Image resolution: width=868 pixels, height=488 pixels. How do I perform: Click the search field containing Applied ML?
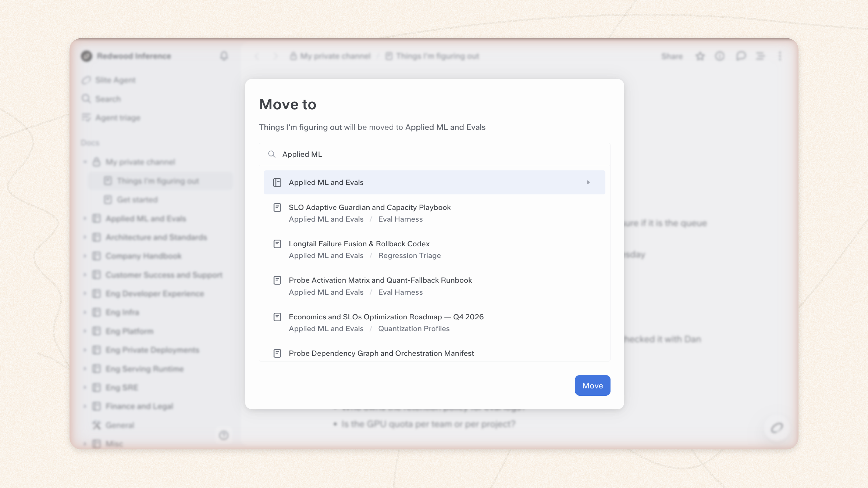[x=434, y=154]
